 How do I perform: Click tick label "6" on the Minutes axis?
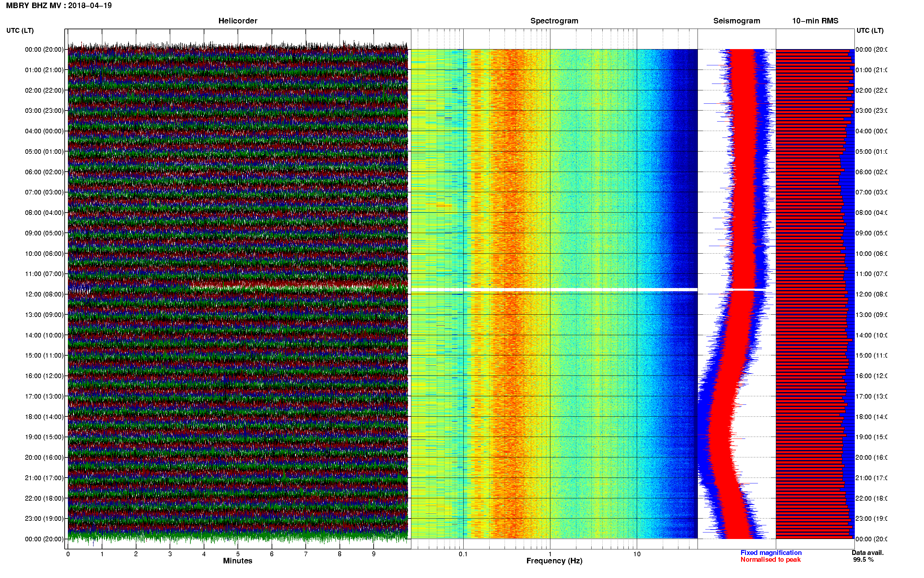click(x=272, y=554)
